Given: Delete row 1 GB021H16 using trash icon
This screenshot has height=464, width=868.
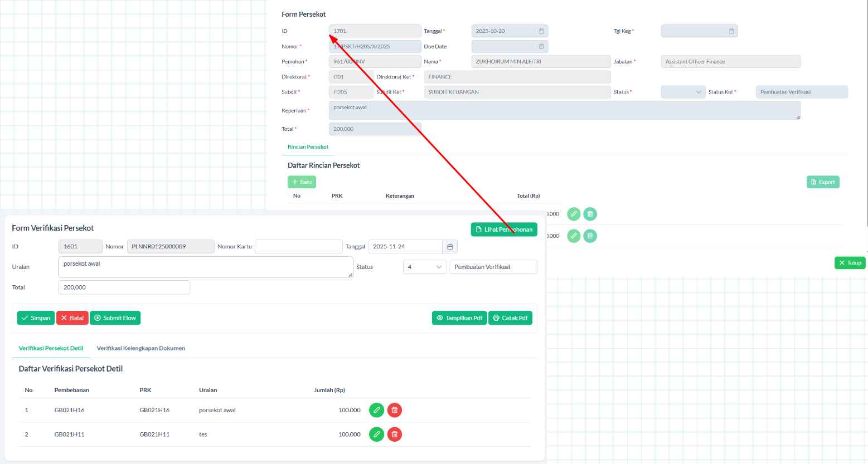Looking at the screenshot, I should [x=395, y=410].
